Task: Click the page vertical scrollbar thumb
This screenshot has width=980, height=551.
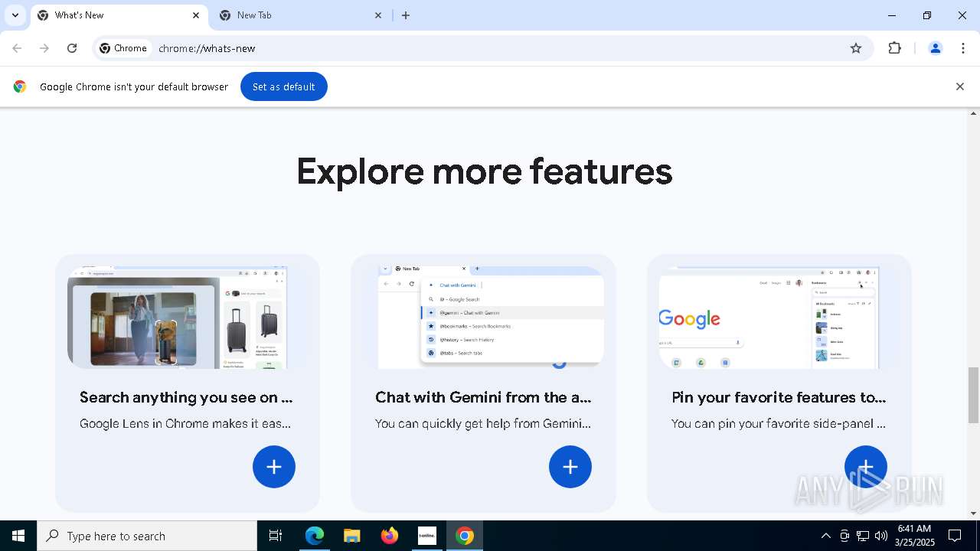Action: pos(973,395)
